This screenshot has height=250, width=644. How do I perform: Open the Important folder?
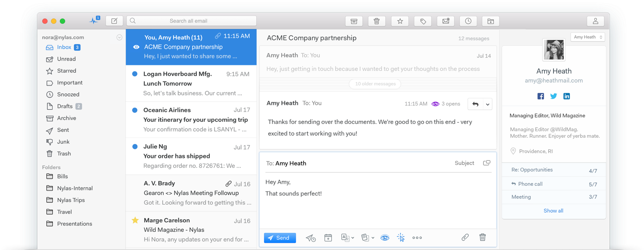[65, 83]
